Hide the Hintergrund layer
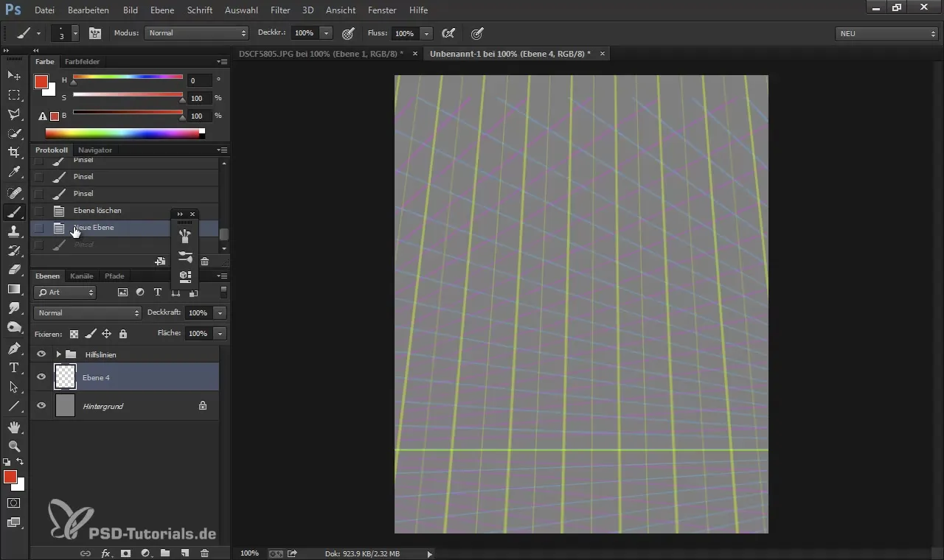 click(x=41, y=405)
